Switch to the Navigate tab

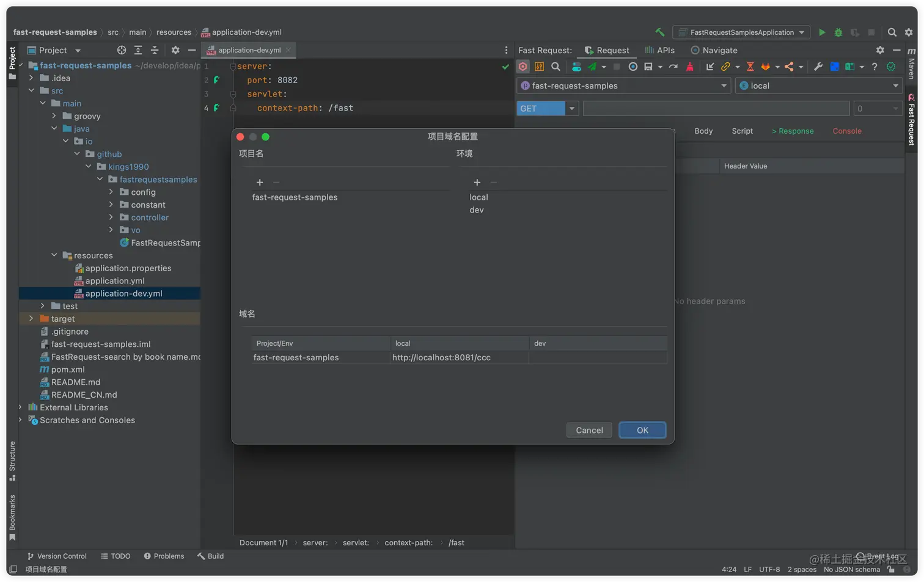[x=714, y=51]
